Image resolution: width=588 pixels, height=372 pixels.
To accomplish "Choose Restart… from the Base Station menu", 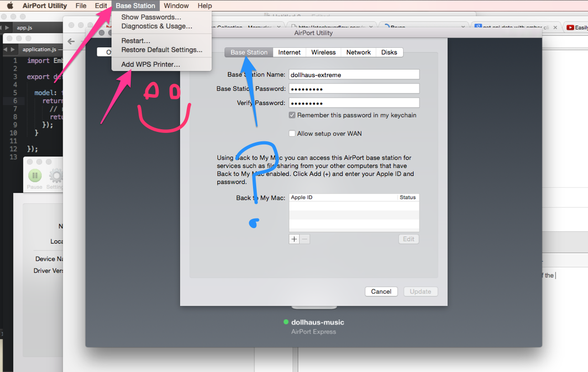I will click(x=135, y=40).
